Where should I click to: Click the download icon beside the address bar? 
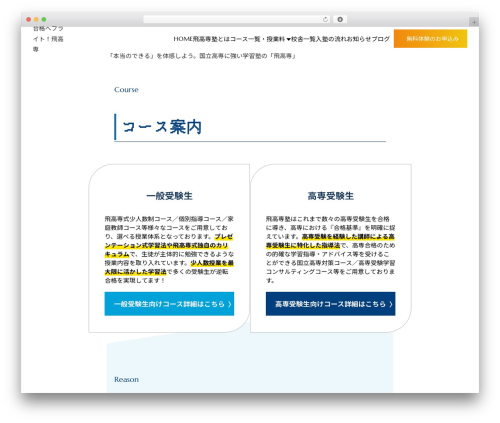tap(340, 20)
